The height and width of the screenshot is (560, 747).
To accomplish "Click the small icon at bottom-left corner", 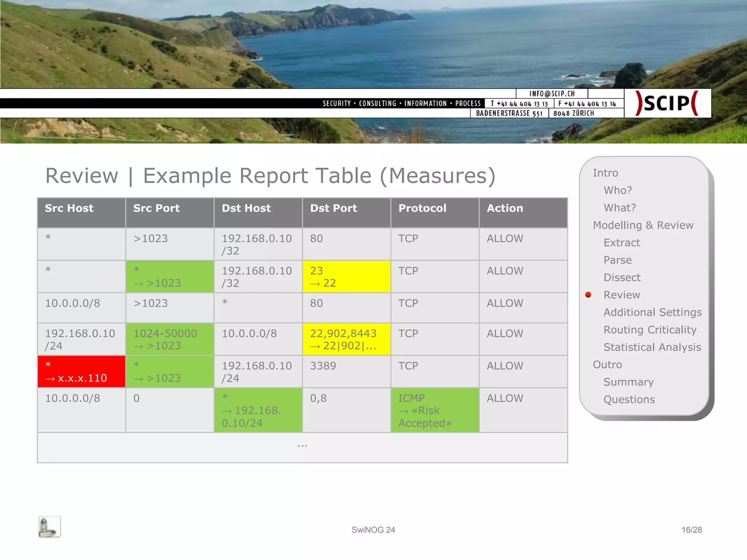I will pyautogui.click(x=49, y=527).
